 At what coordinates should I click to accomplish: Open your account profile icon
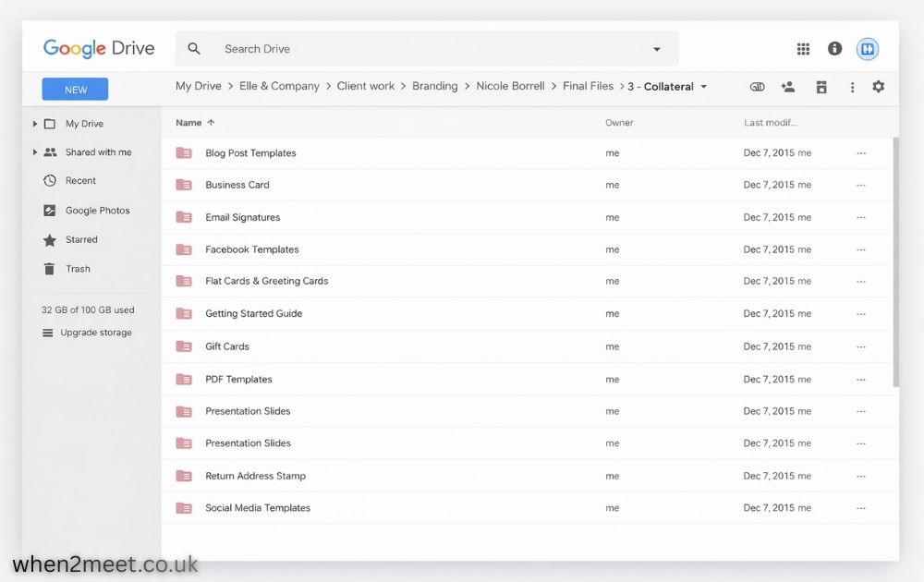pos(867,49)
